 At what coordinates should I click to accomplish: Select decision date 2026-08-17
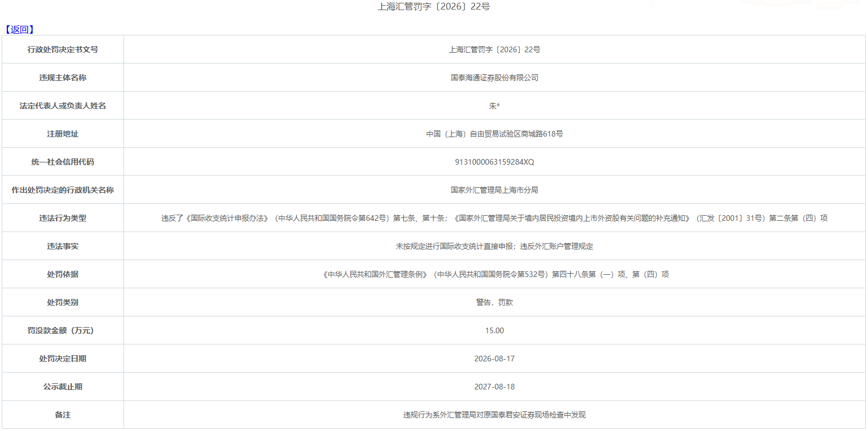coord(495,359)
